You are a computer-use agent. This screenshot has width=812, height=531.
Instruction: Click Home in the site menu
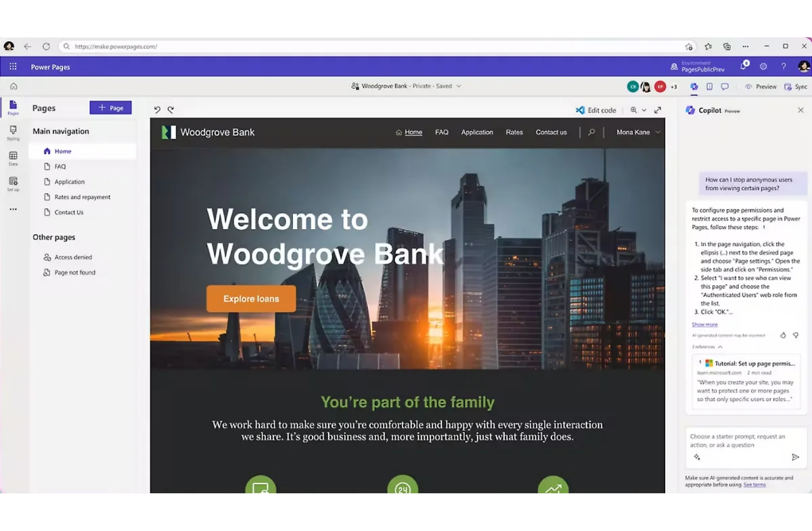click(409, 133)
